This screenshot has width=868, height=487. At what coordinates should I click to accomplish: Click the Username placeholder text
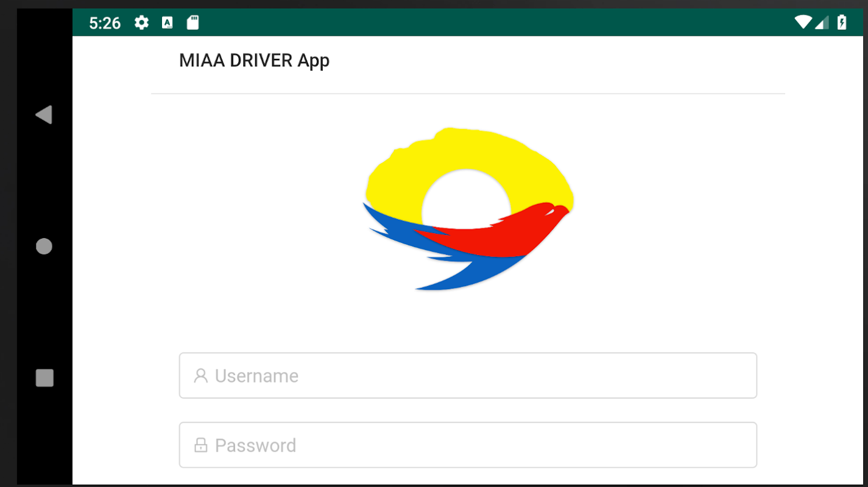point(256,376)
